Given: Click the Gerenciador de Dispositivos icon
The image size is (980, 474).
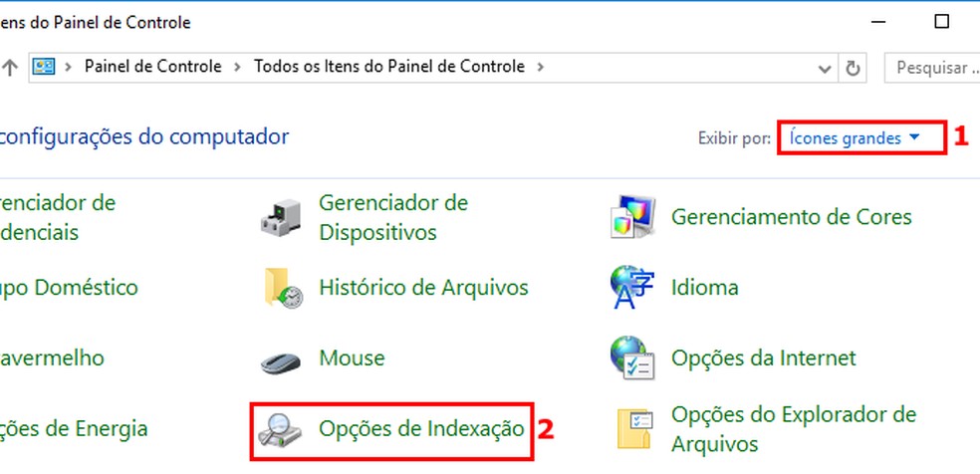Looking at the screenshot, I should pyautogui.click(x=280, y=218).
